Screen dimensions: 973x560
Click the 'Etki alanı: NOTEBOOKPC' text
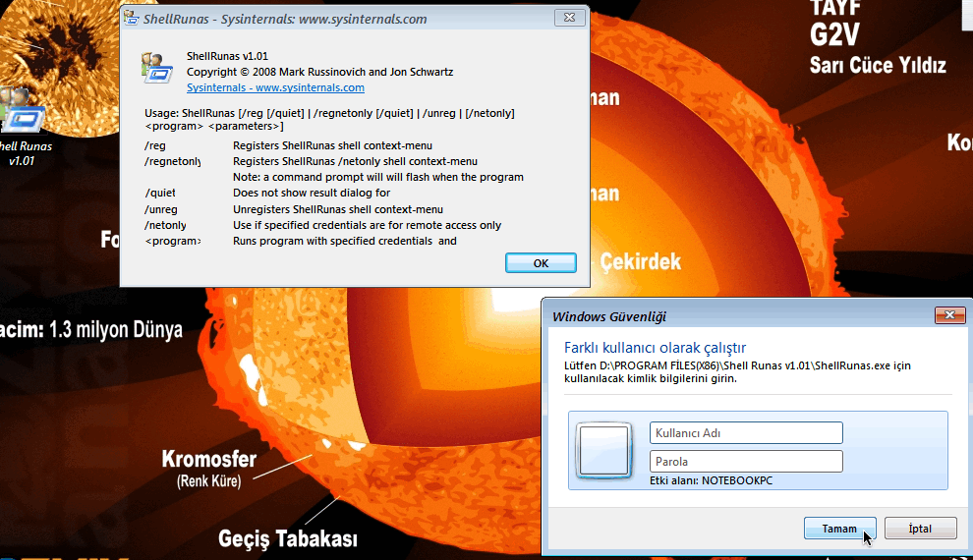(x=712, y=480)
